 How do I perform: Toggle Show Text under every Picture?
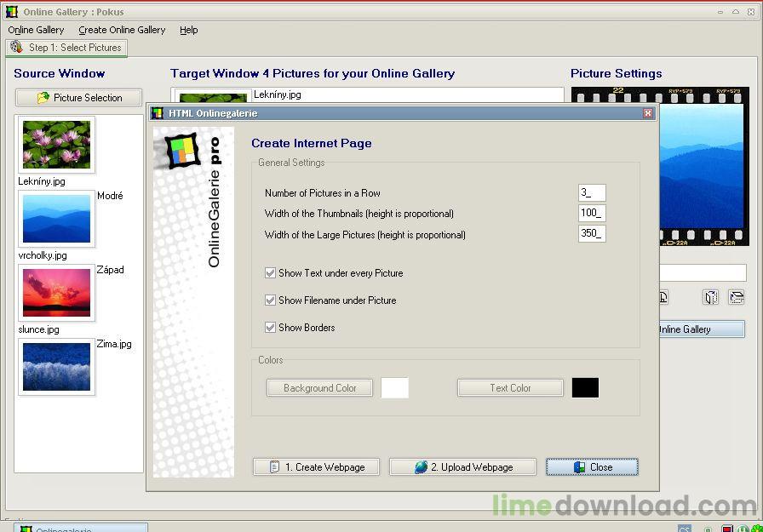tap(271, 273)
